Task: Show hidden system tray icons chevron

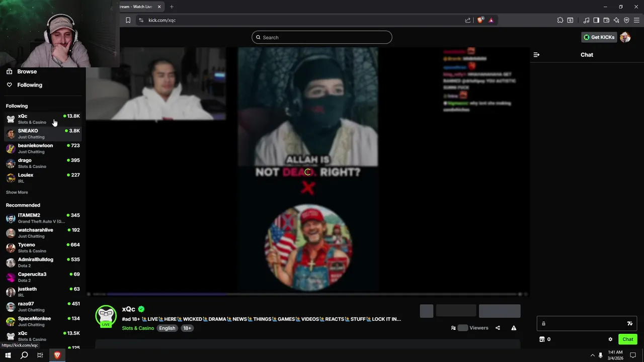Action: tap(592, 355)
